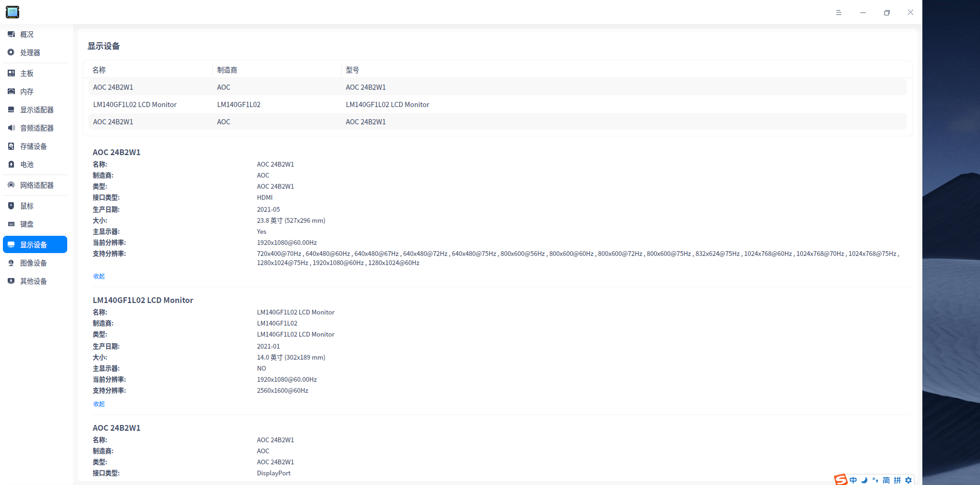Click the production date 2021-01

pyautogui.click(x=269, y=346)
